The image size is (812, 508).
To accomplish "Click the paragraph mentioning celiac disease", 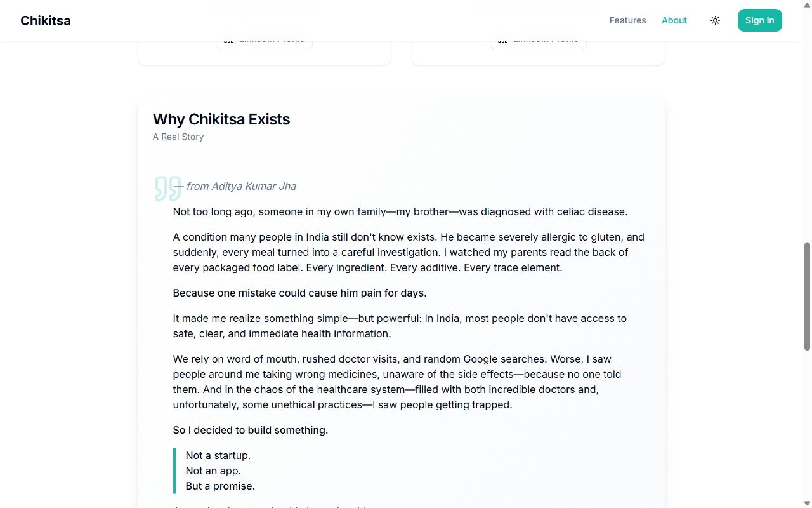I will point(400,211).
